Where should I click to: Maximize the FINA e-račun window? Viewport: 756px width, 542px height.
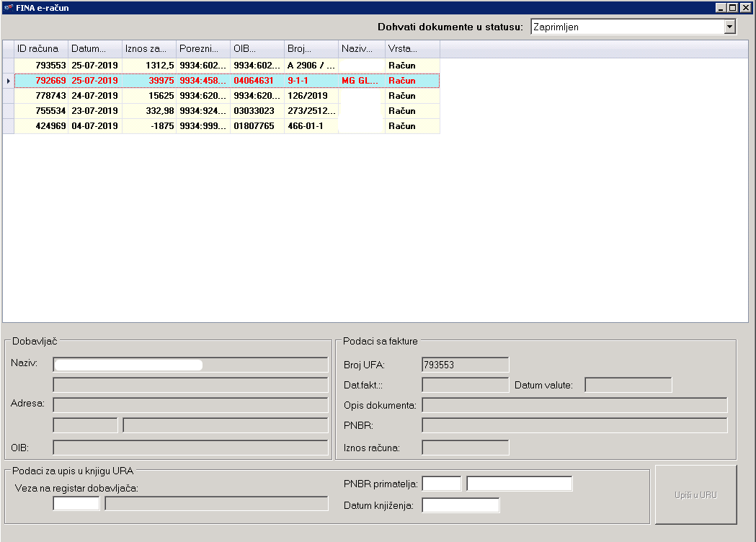[x=733, y=7]
